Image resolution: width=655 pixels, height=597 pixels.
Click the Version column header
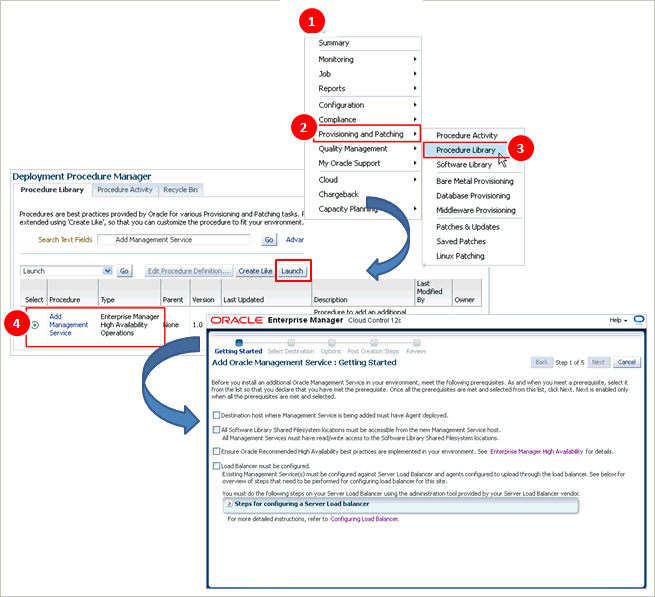(205, 292)
